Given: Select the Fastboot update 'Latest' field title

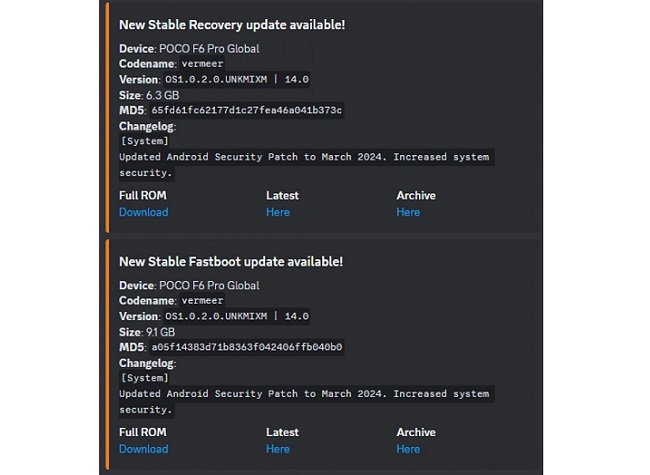Looking at the screenshot, I should point(282,432).
